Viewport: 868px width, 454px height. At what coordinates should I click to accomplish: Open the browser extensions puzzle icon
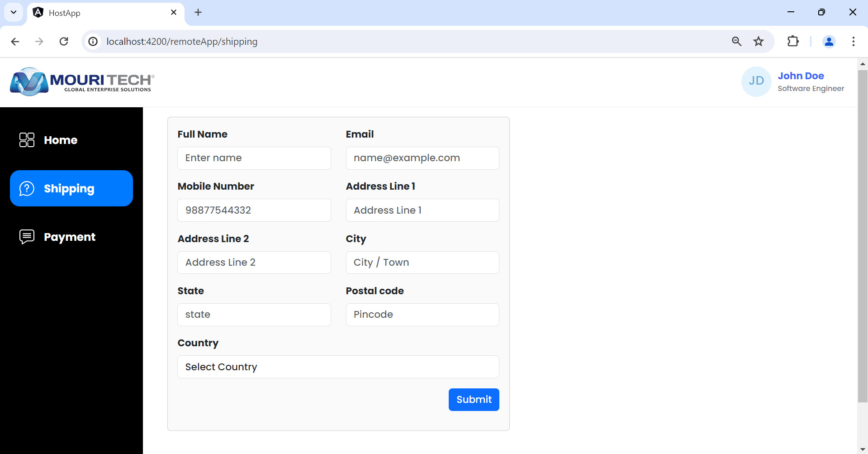click(x=793, y=42)
